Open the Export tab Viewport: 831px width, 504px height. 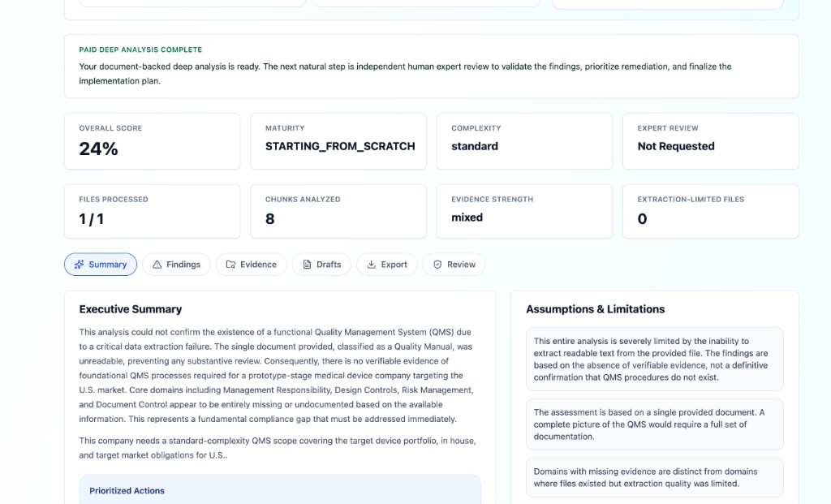(x=387, y=265)
